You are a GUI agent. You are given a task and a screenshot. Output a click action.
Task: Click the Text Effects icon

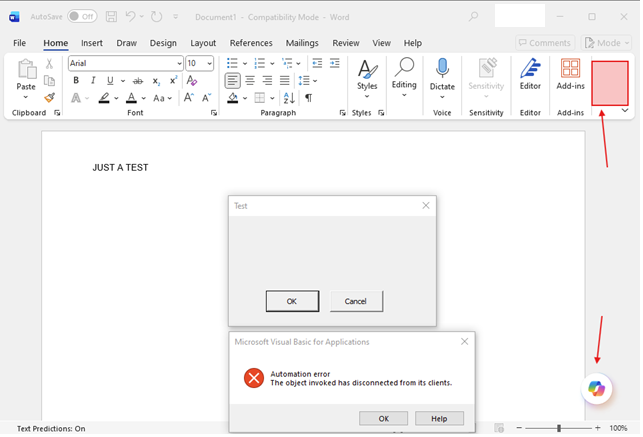click(76, 98)
